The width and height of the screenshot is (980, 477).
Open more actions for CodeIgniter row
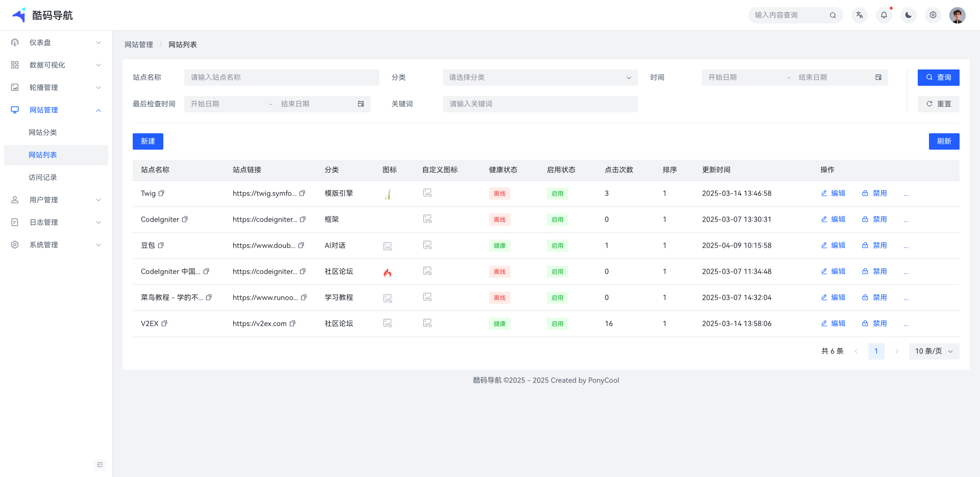click(x=906, y=220)
